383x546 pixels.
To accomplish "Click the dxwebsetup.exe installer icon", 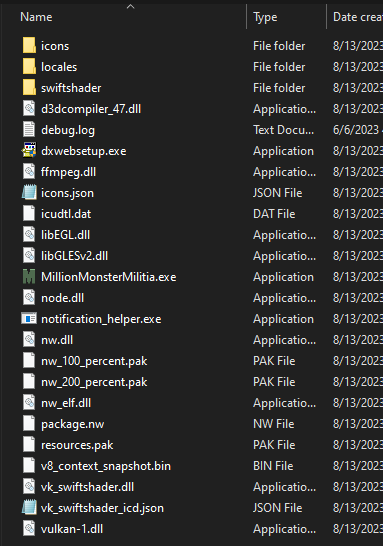I will point(29,150).
